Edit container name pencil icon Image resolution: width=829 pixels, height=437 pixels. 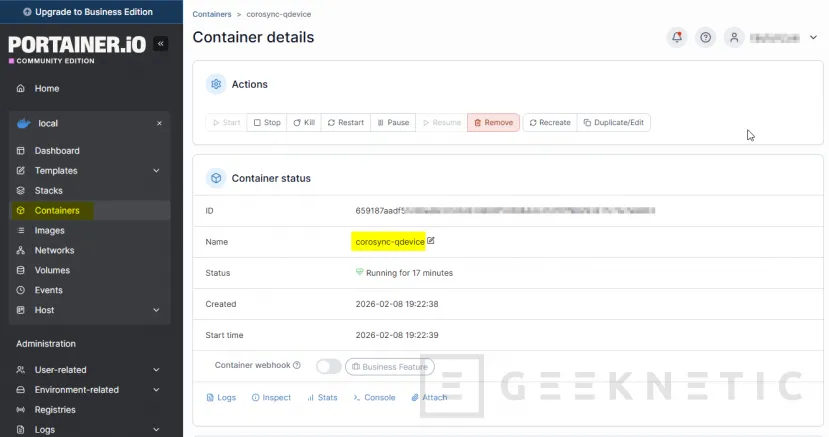[x=431, y=240]
